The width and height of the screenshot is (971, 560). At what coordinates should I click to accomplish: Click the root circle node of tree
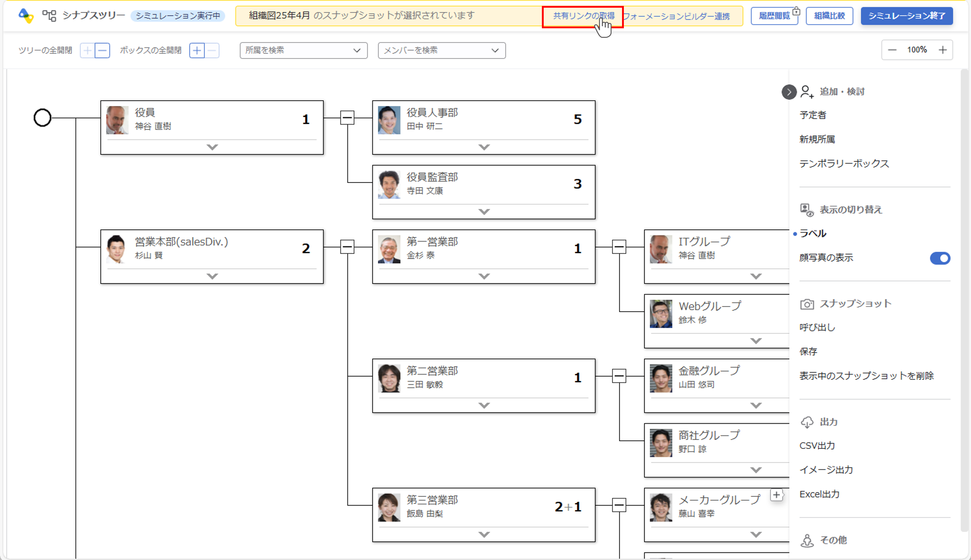click(42, 118)
